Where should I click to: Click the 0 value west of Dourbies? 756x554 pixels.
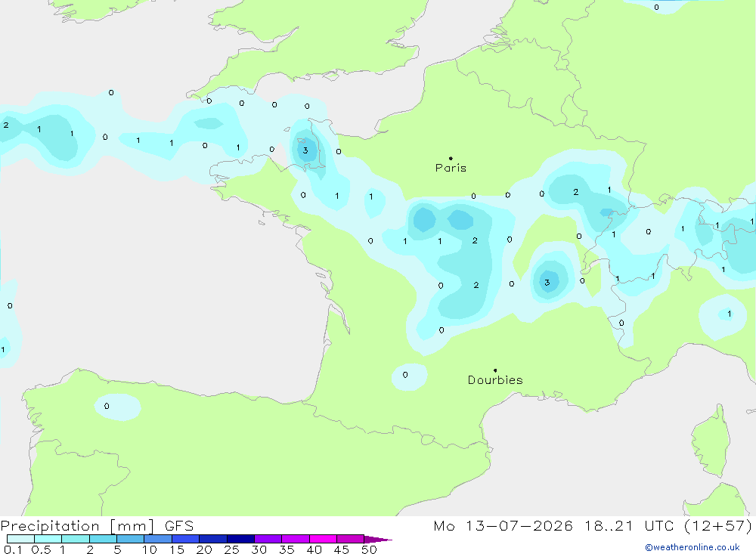point(405,375)
